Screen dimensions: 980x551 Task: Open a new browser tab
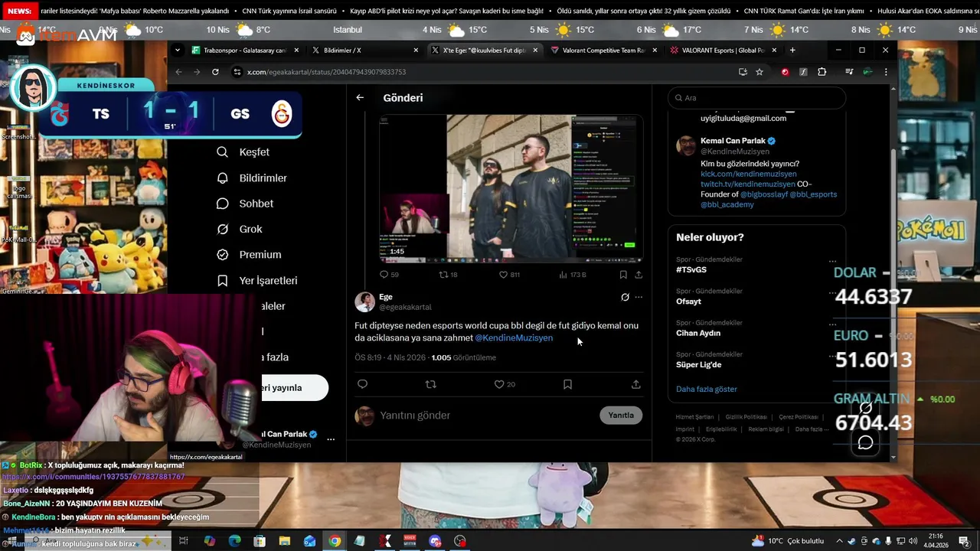[x=792, y=50]
